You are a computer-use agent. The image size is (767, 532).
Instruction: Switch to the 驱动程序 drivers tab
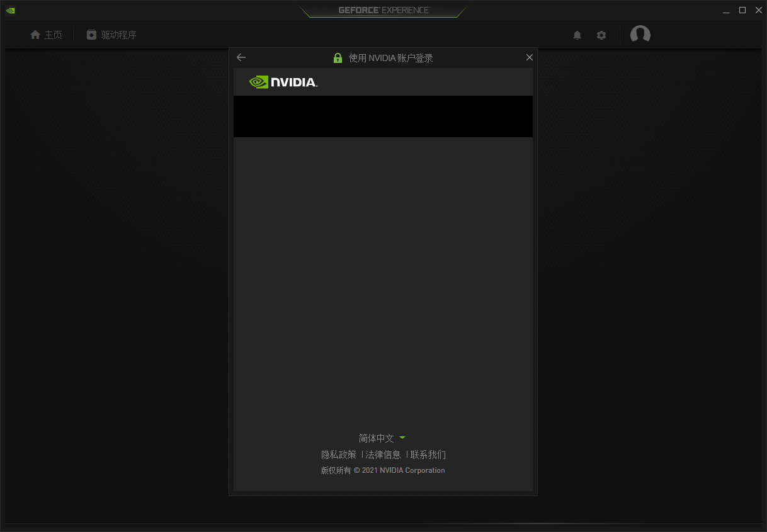(111, 35)
